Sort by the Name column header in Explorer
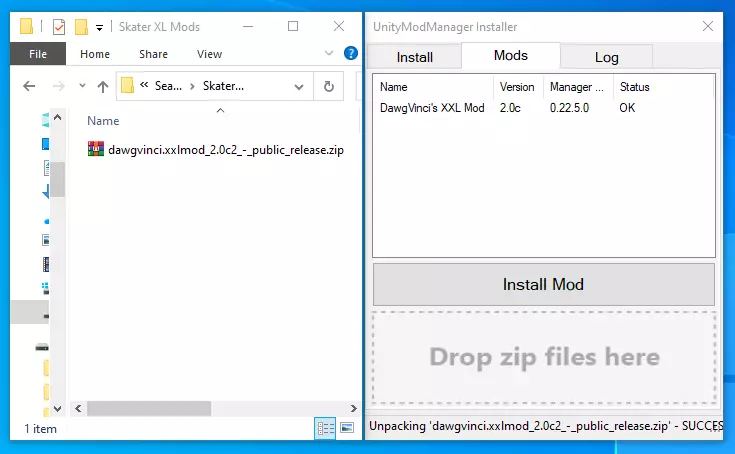The width and height of the screenshot is (735, 454). pyautogui.click(x=103, y=121)
